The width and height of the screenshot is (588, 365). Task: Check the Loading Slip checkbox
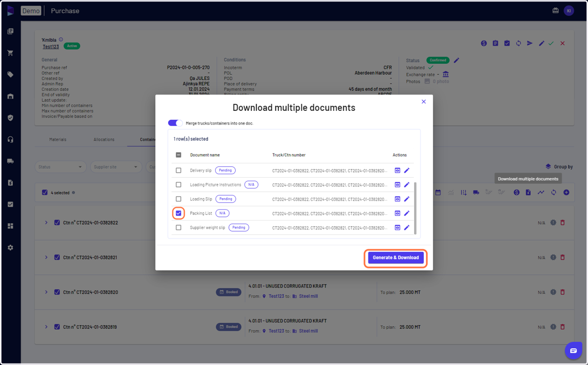(x=178, y=199)
